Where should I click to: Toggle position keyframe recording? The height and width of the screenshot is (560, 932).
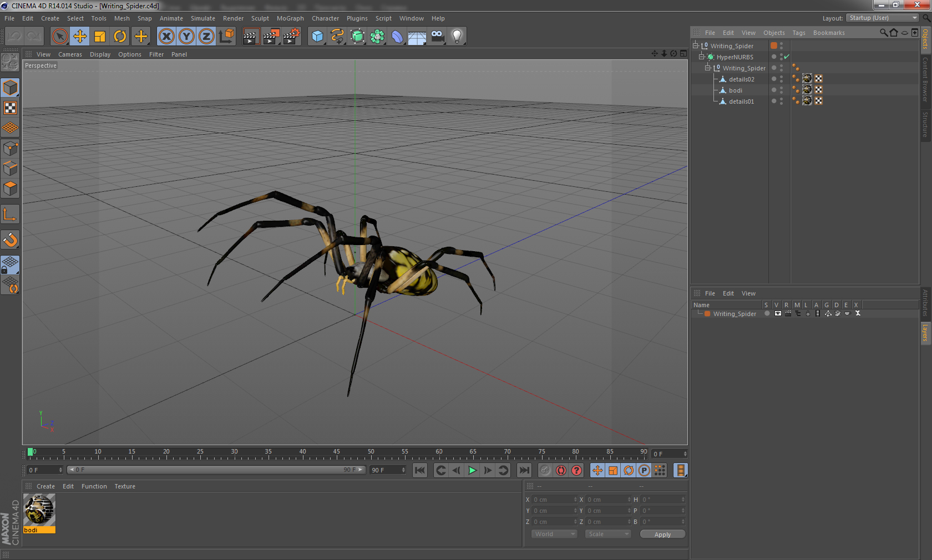click(597, 471)
